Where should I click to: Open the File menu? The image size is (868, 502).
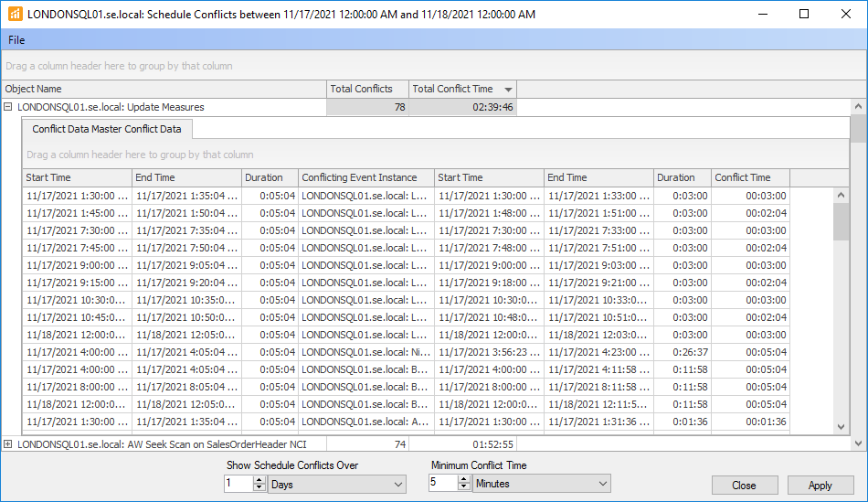(x=16, y=40)
